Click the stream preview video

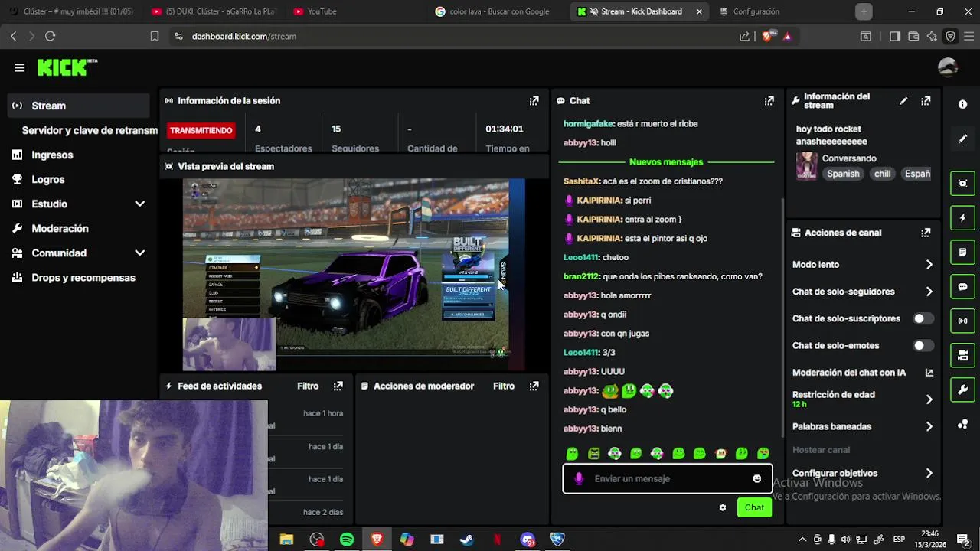[354, 275]
